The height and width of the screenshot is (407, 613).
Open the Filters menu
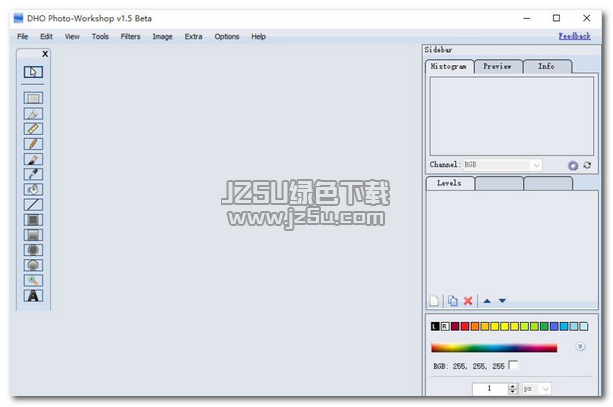130,36
